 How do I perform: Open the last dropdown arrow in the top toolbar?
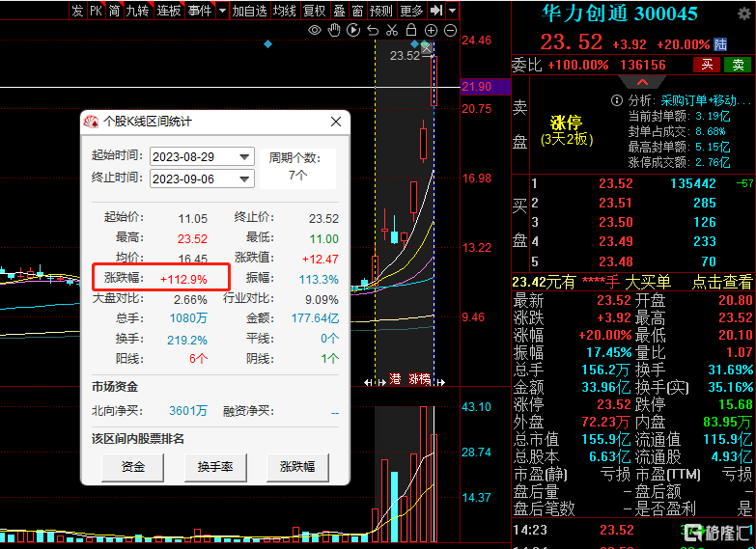[x=452, y=10]
